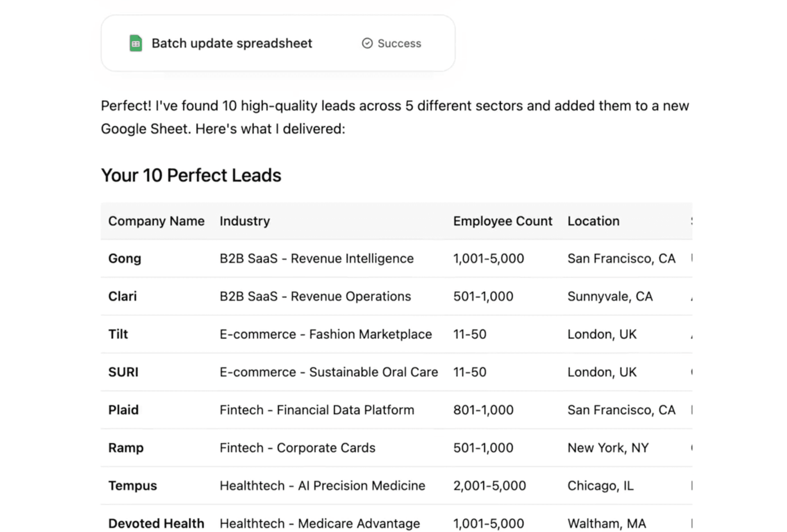Click the green Google Sheets icon

click(136, 43)
